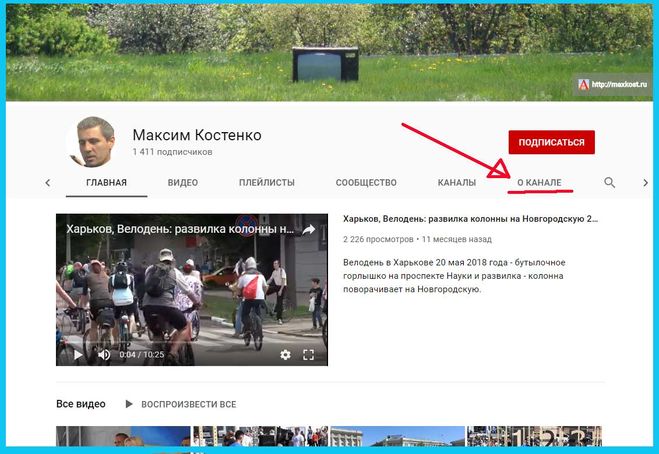Viewport: 659px width, 454px height.
Task: Go to the СООБЩЕСТВО tab
Action: 366,183
